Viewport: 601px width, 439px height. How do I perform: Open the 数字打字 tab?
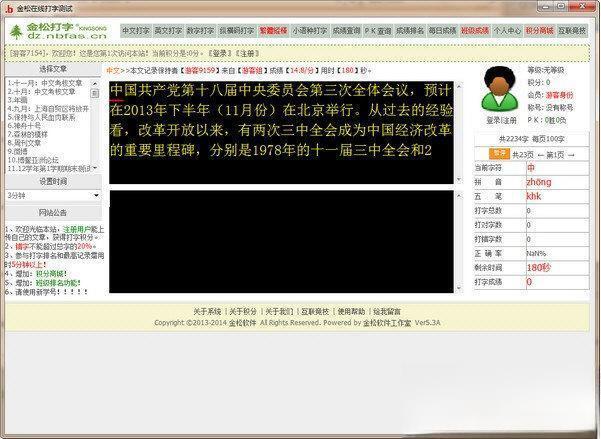click(x=200, y=31)
